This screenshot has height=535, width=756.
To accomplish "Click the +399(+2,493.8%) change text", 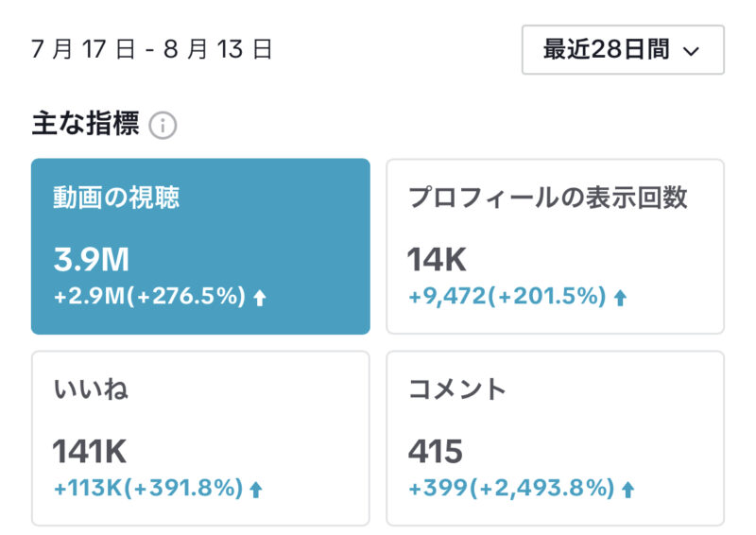I will tap(511, 488).
